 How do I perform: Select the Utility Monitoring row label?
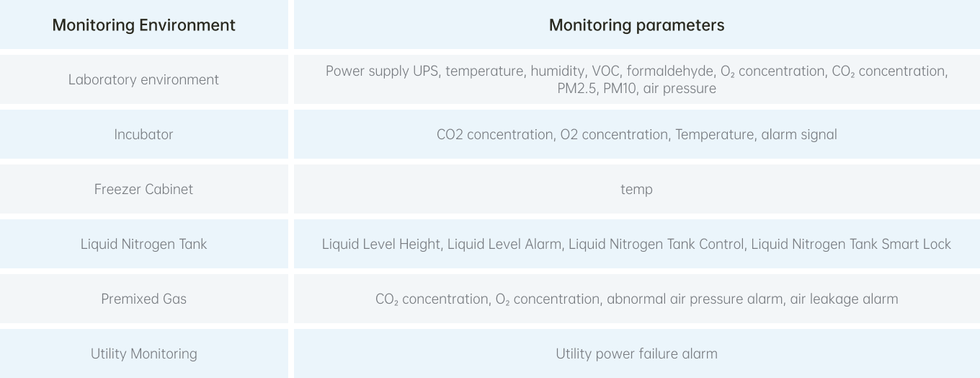click(143, 353)
